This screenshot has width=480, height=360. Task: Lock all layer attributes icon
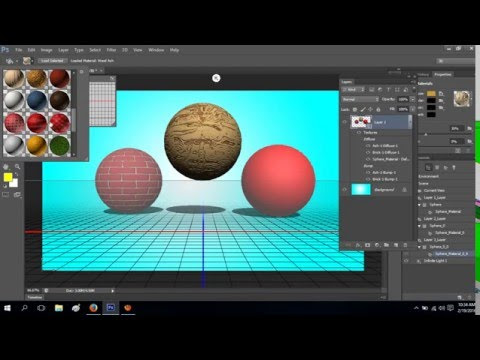(378, 109)
